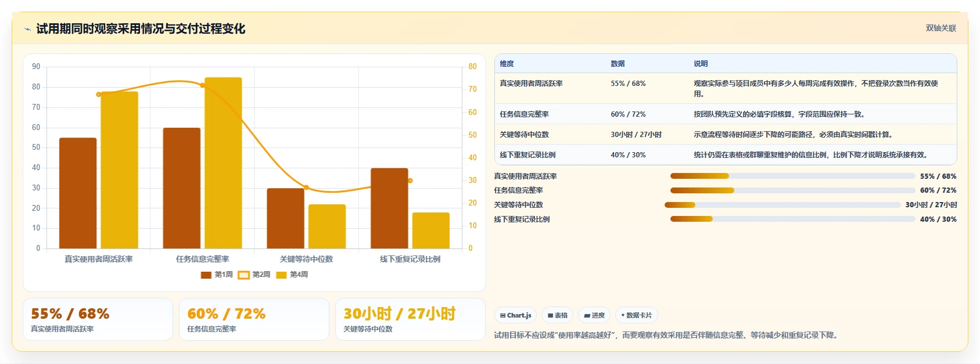Click the 真实使用者周活跃率 label left of the progress bar
The height and width of the screenshot is (364, 980).
pos(526,176)
